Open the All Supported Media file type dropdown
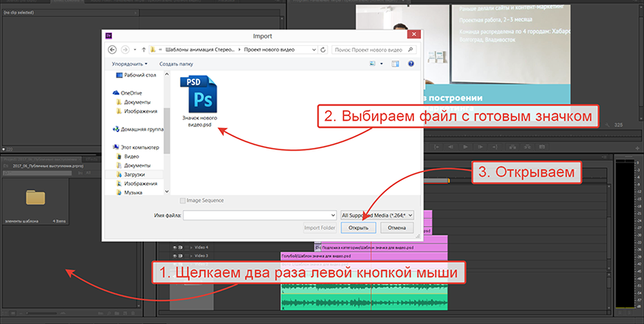The width and height of the screenshot is (644, 324). click(x=377, y=215)
